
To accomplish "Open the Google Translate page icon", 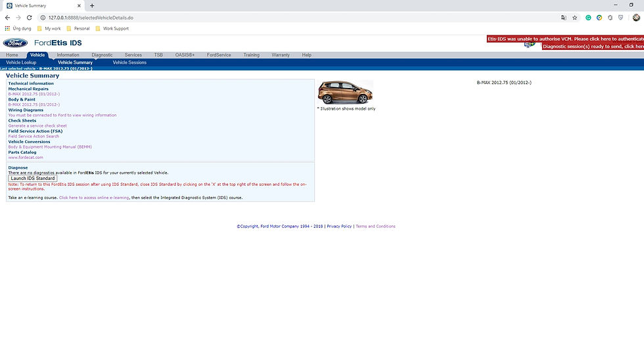I will tap(564, 18).
